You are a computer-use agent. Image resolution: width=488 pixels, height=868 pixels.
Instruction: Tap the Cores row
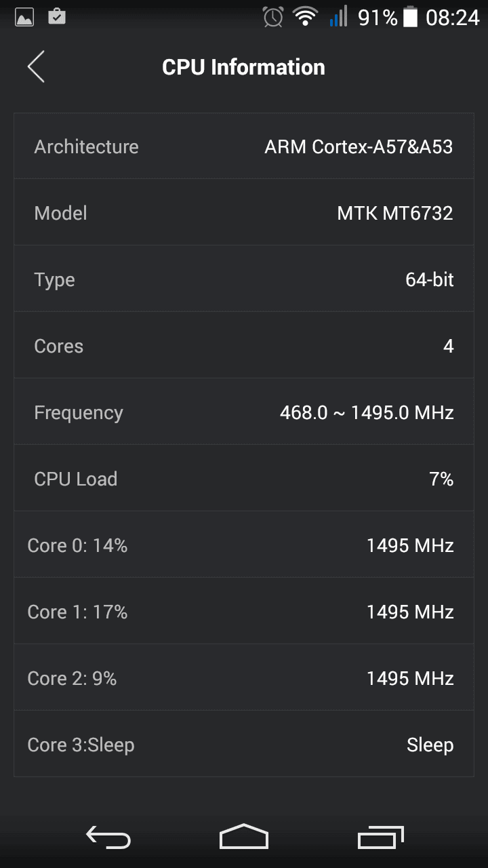(x=244, y=346)
